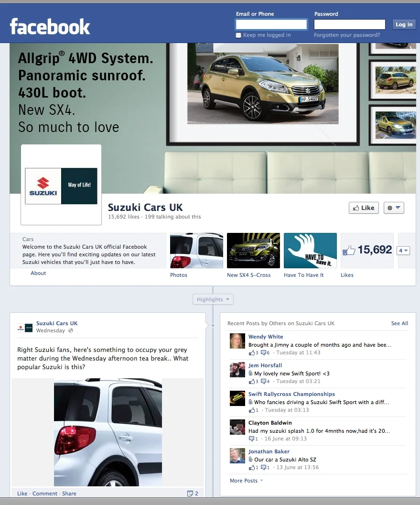Switch to the About tab
This screenshot has height=505, width=420.
pos(38,273)
